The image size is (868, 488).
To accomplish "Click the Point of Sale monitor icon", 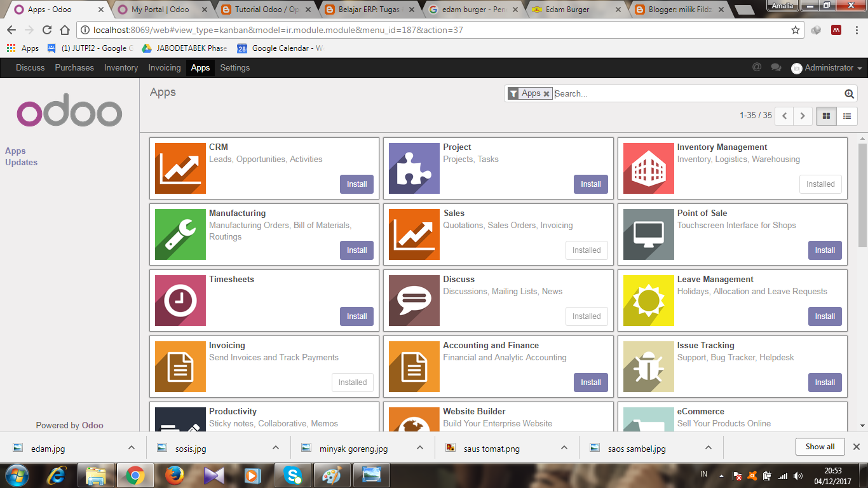I will click(x=649, y=234).
